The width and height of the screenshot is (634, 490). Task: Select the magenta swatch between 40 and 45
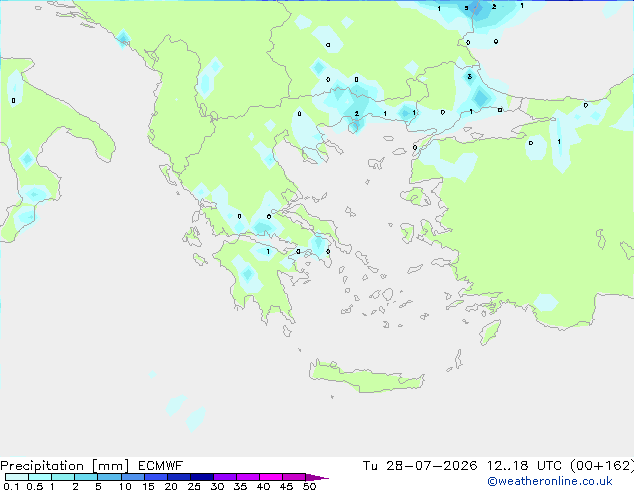pyautogui.click(x=271, y=477)
